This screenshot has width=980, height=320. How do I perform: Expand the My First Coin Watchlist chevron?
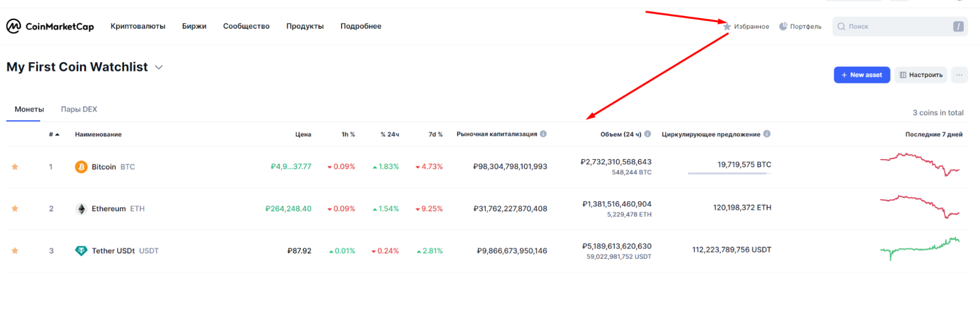pos(159,67)
